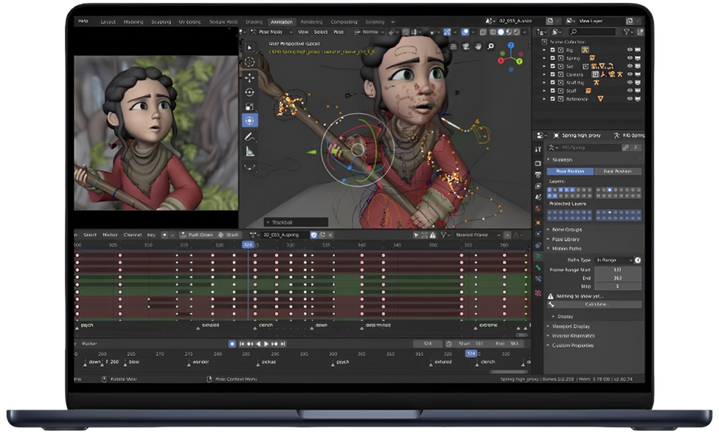Click the play animation button

pyautogui.click(x=266, y=344)
